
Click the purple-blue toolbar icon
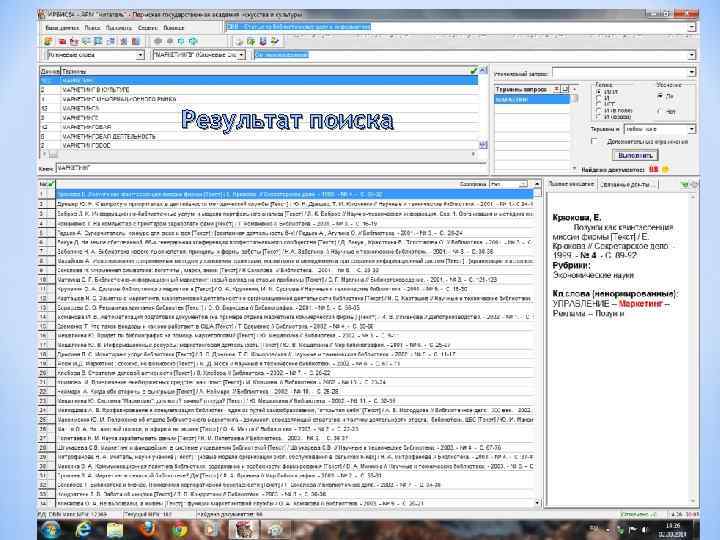[263, 41]
